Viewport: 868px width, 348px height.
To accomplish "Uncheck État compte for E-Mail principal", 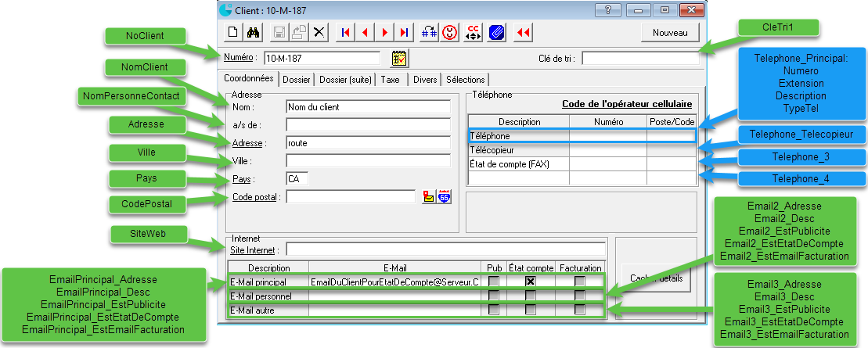I will [x=531, y=282].
